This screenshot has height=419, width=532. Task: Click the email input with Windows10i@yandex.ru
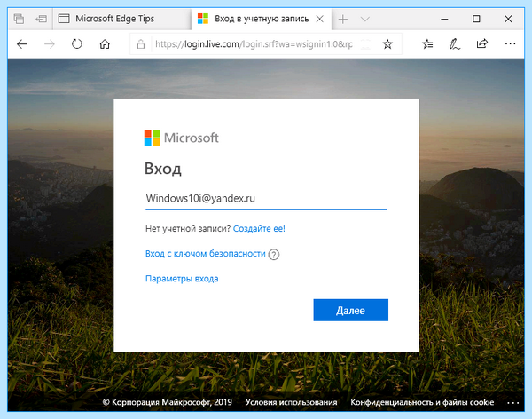(266, 199)
